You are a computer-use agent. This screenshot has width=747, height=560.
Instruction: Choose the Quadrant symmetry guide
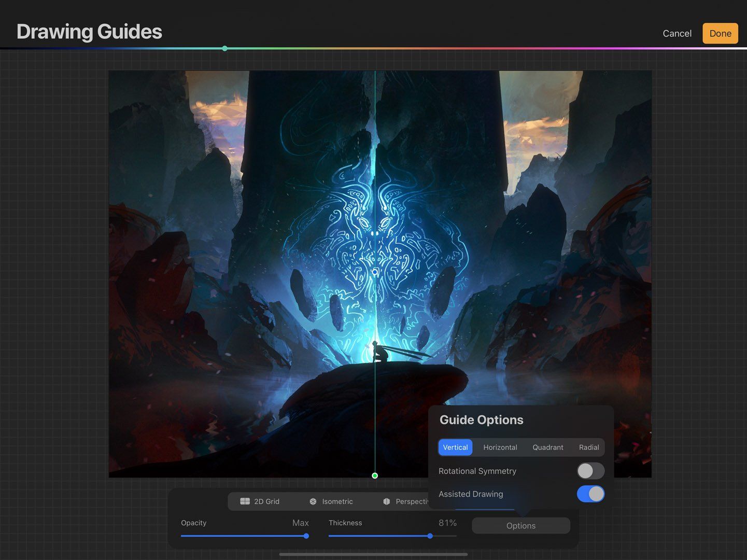(547, 447)
